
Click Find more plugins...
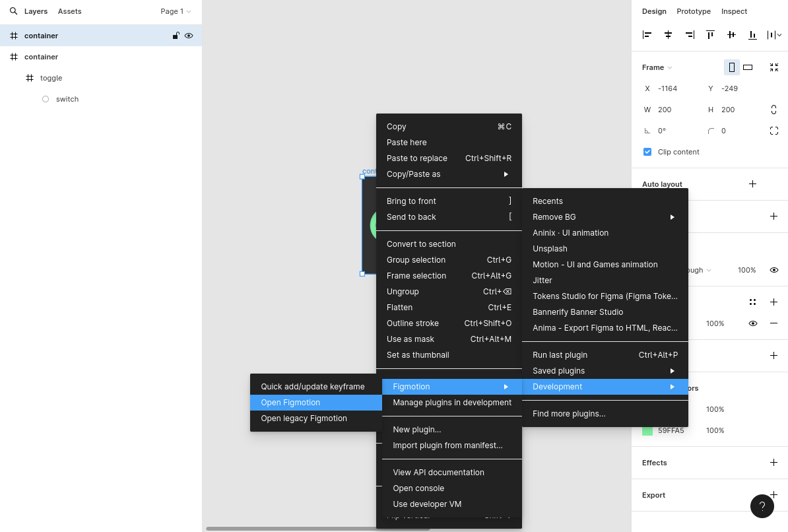pos(605,414)
